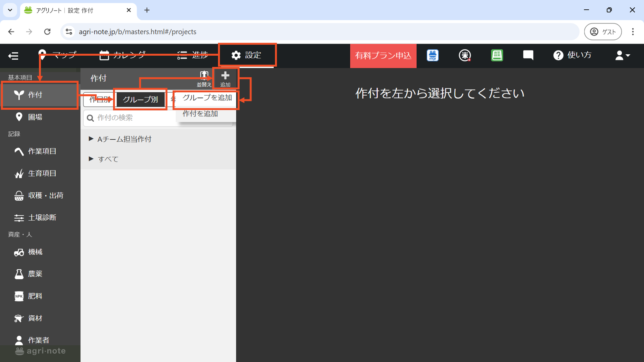
Task: Open 農薬 flask item in sidebar
Action: click(35, 274)
